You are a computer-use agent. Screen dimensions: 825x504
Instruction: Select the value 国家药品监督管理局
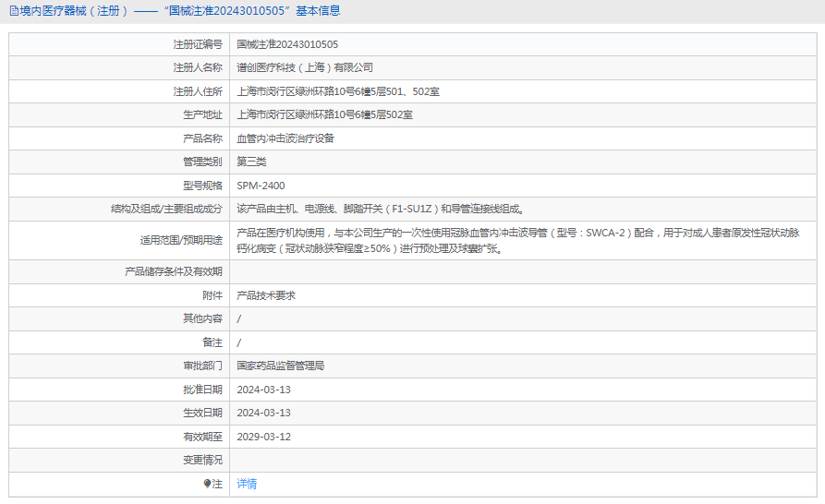[x=281, y=366]
